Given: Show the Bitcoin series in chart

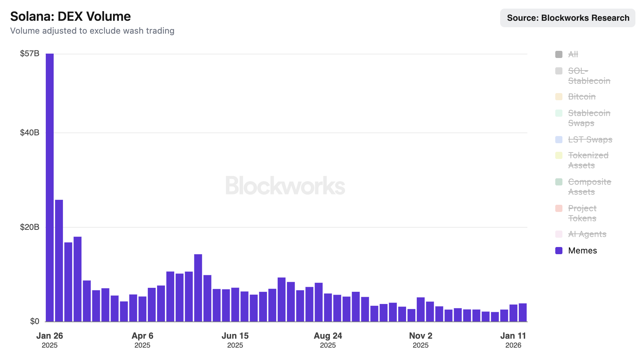Looking at the screenshot, I should pyautogui.click(x=582, y=97).
